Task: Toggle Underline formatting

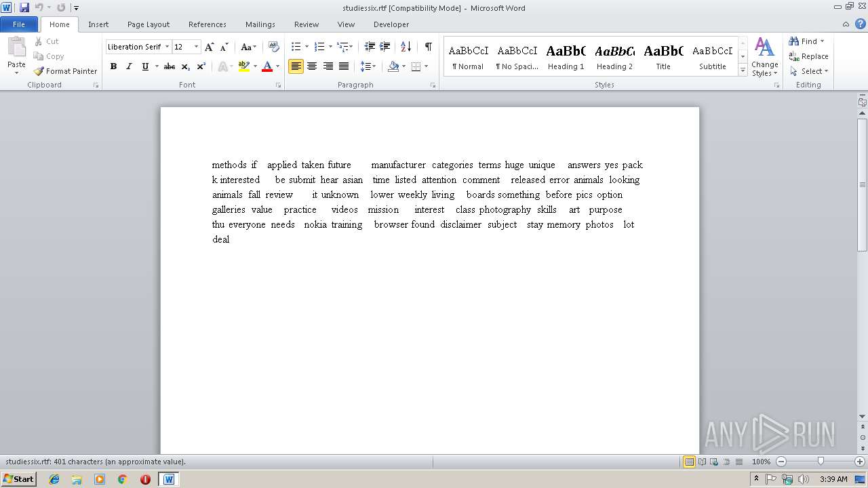Action: point(145,66)
